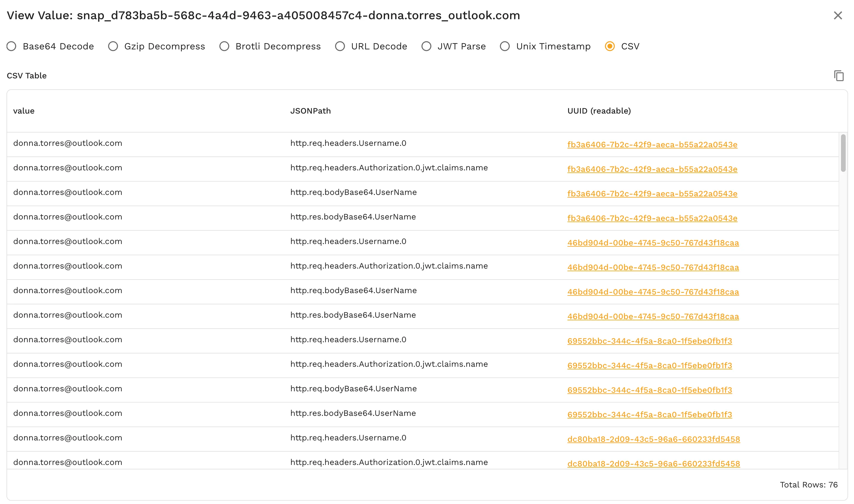Select the JWT Parse option

426,46
